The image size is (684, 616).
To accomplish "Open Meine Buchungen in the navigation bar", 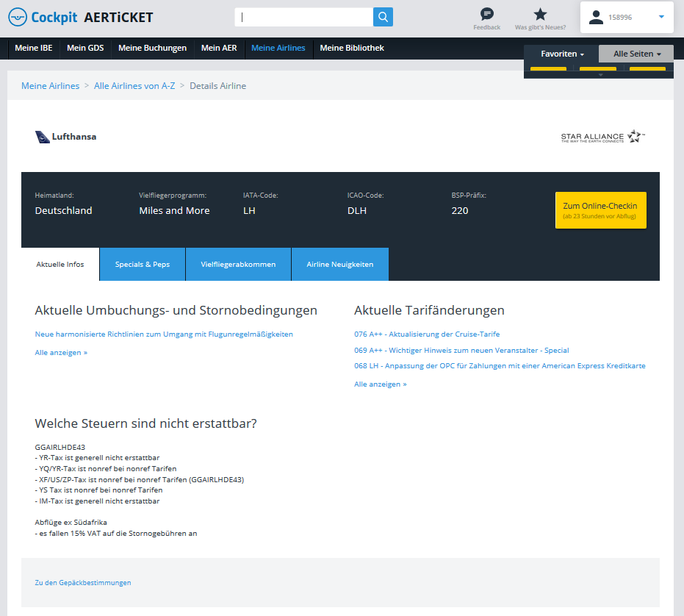I will 152,49.
